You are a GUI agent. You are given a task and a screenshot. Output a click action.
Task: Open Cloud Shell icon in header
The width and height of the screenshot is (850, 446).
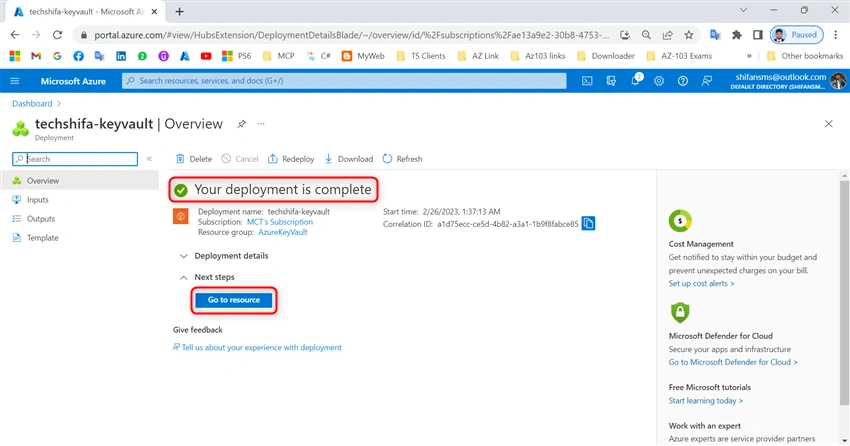(x=587, y=81)
